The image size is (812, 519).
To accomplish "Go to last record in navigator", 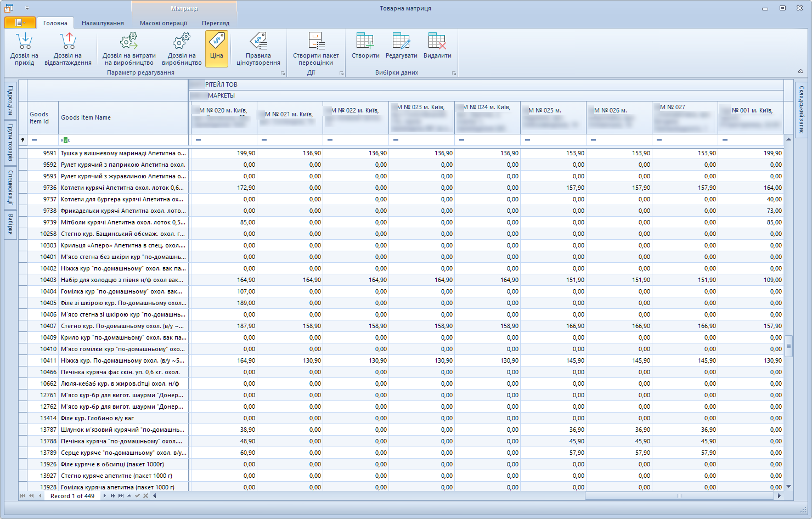I will click(x=121, y=496).
